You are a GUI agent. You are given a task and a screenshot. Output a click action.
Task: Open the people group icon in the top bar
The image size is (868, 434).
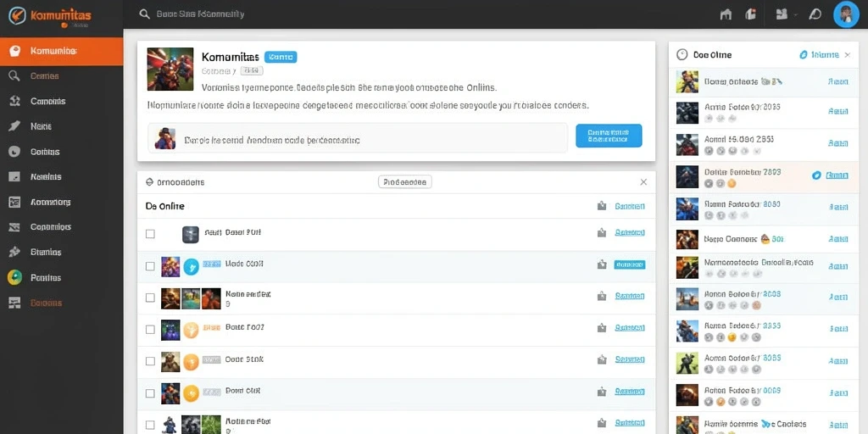pyautogui.click(x=782, y=14)
